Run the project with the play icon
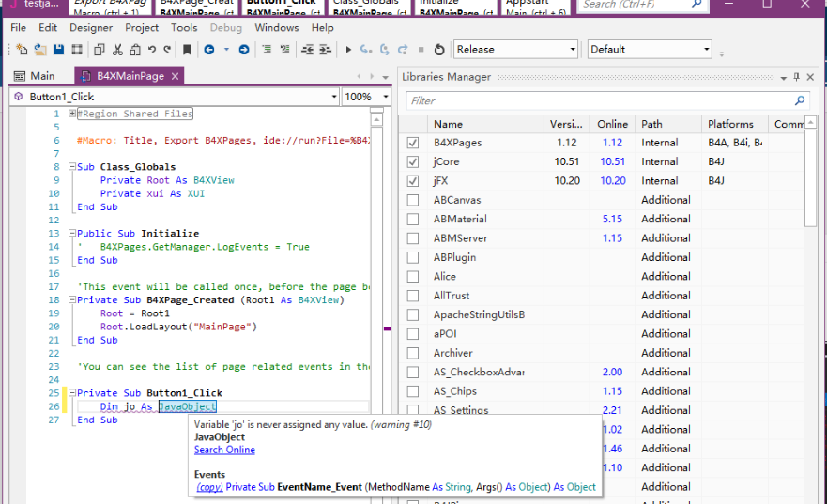Screen dimensions: 827x504 [x=349, y=50]
